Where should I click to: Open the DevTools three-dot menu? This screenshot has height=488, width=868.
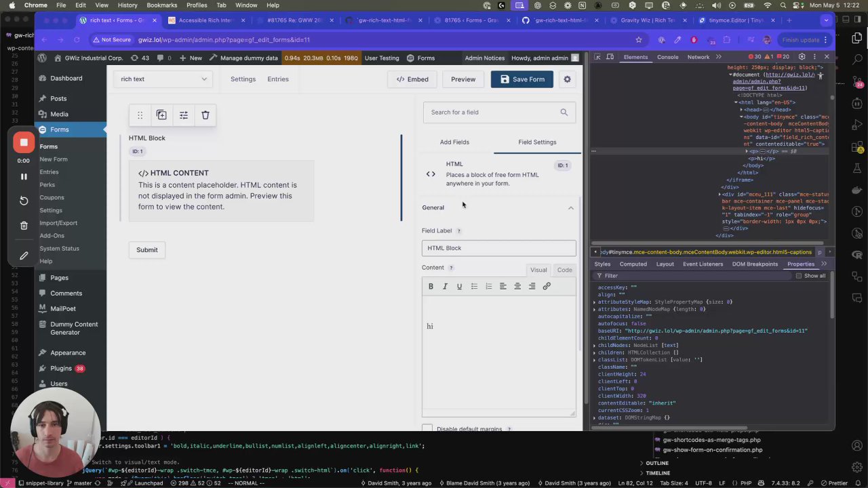tap(814, 57)
